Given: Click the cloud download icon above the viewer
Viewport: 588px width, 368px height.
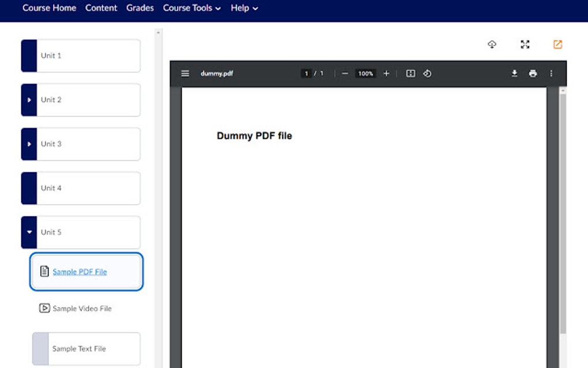Looking at the screenshot, I should (492, 44).
